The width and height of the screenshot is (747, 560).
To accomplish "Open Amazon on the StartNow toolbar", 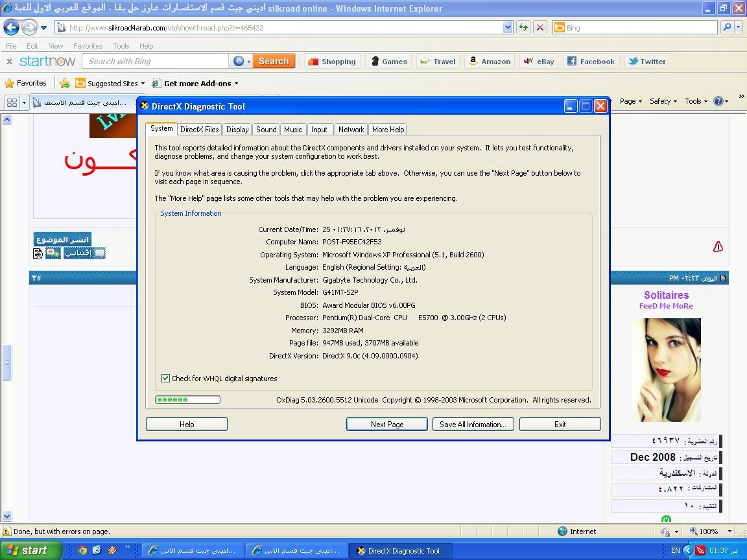I will tap(490, 62).
